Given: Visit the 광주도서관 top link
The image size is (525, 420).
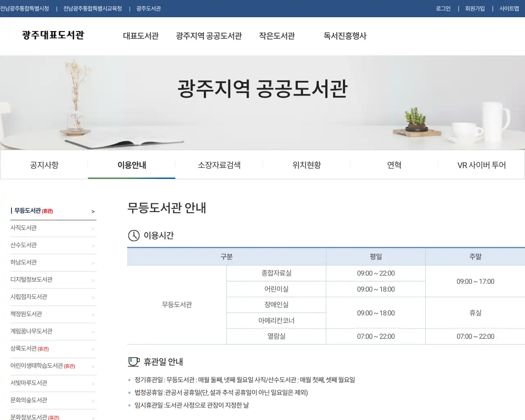Looking at the screenshot, I should point(148,9).
